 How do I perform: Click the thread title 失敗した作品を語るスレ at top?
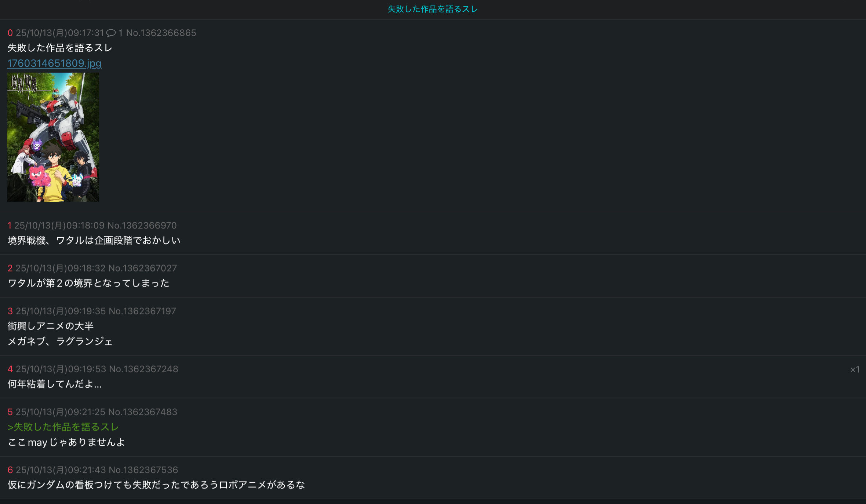pyautogui.click(x=433, y=9)
